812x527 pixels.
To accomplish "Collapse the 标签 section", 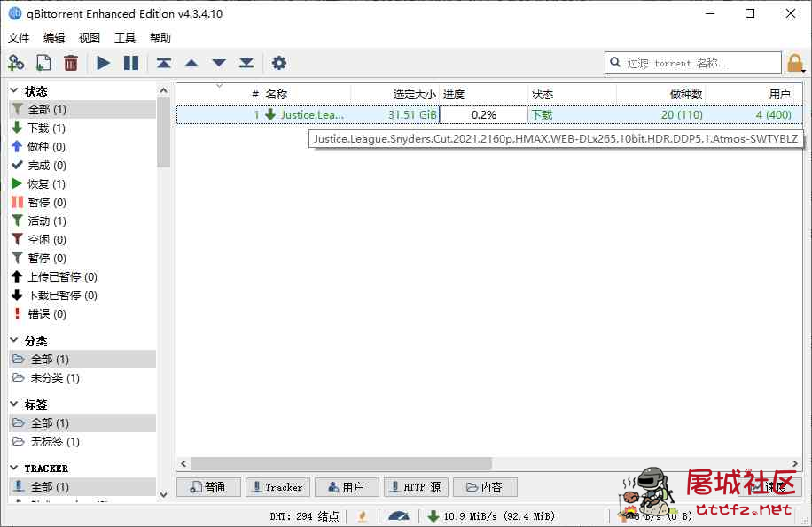I will point(14,404).
